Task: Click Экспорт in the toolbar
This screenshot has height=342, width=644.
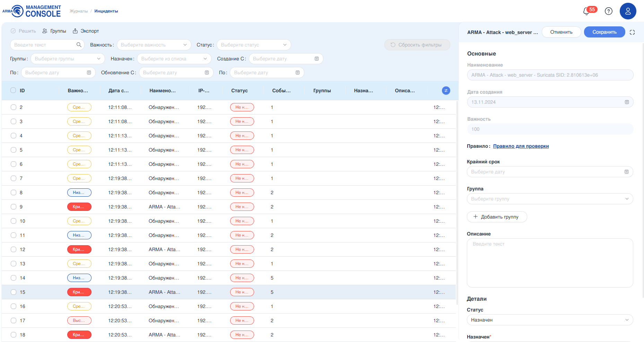Action: point(86,31)
